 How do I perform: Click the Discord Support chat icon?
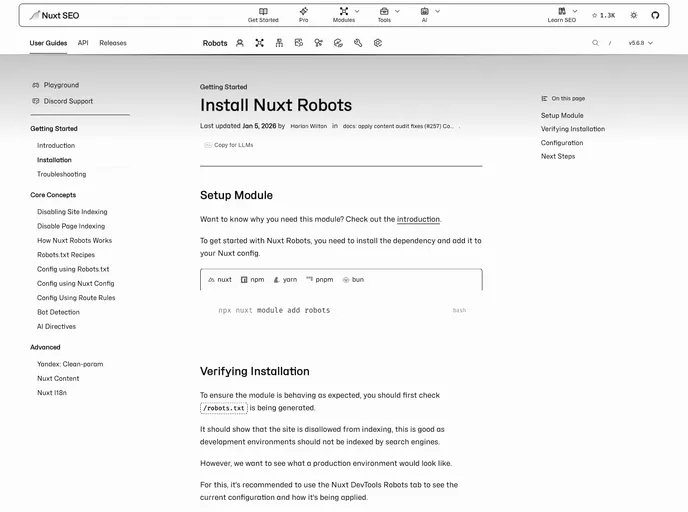(36, 101)
